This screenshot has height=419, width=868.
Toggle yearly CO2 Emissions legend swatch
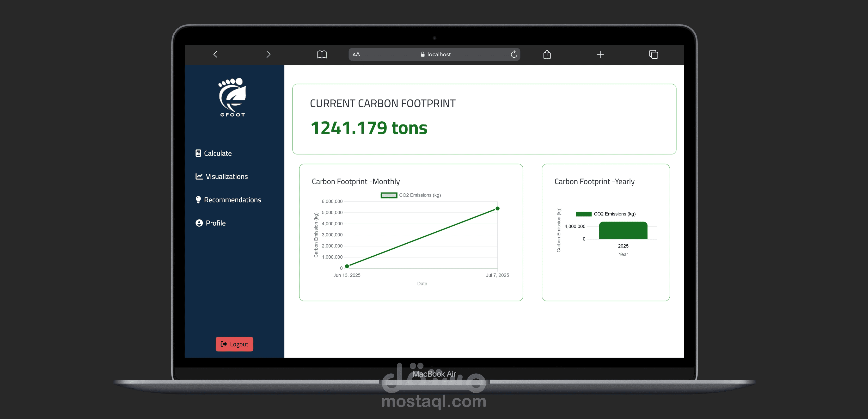(x=584, y=214)
